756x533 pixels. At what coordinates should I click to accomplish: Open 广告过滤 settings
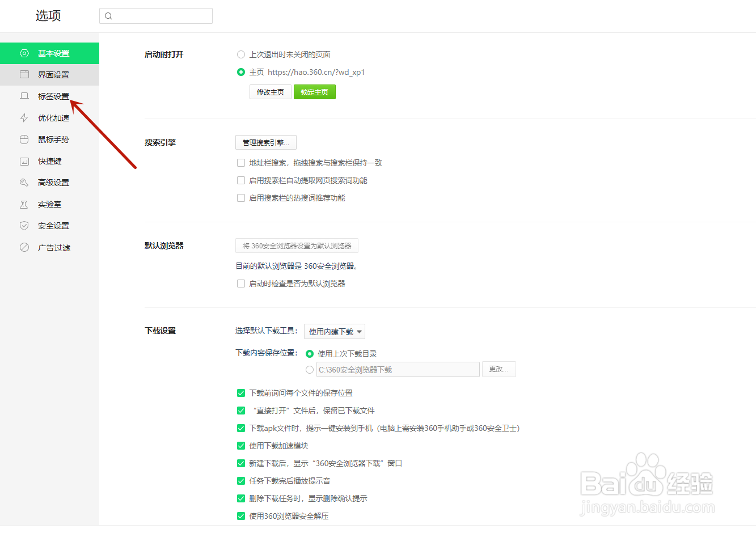[49, 248]
